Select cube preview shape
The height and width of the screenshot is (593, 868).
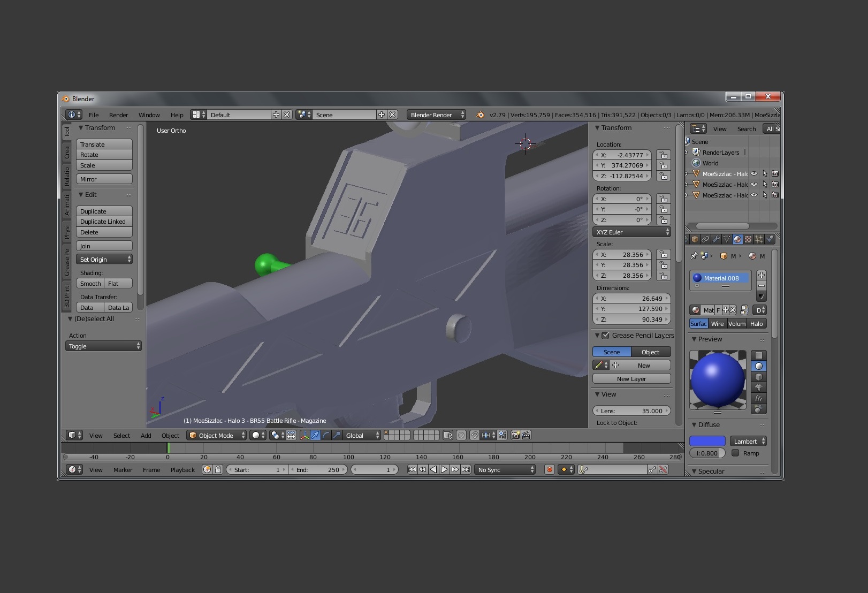(x=759, y=377)
